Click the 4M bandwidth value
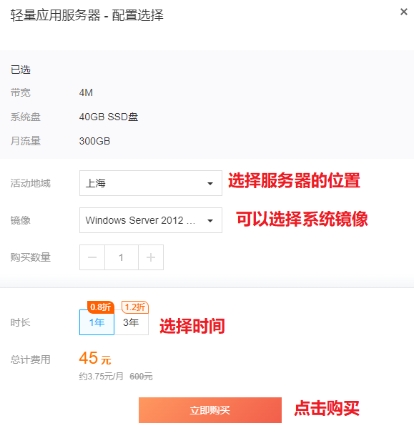The image size is (414, 440). pos(86,93)
